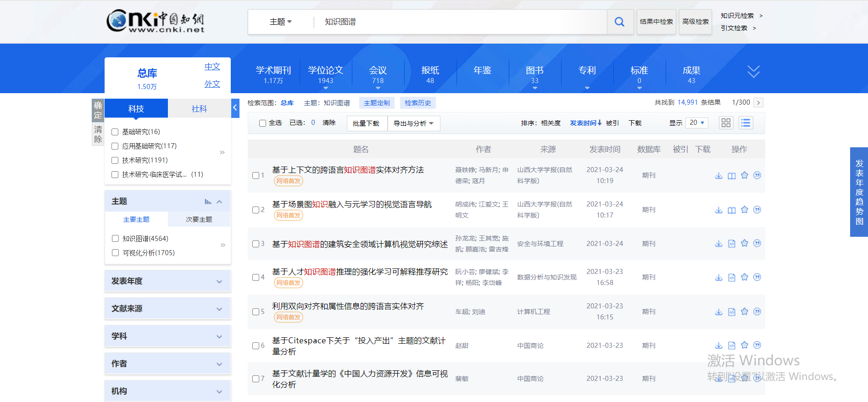
Task: Select checkbox for result row 3
Action: pyautogui.click(x=256, y=244)
